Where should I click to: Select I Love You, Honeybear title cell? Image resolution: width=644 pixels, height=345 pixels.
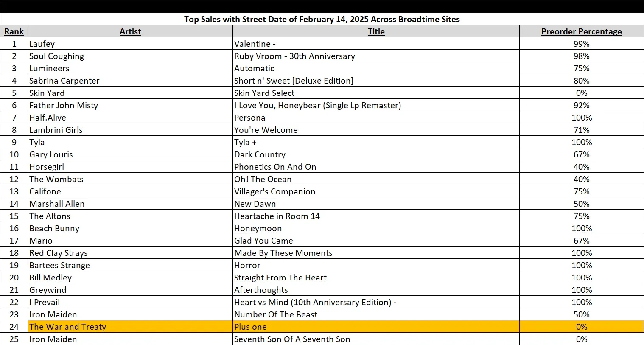pos(376,105)
